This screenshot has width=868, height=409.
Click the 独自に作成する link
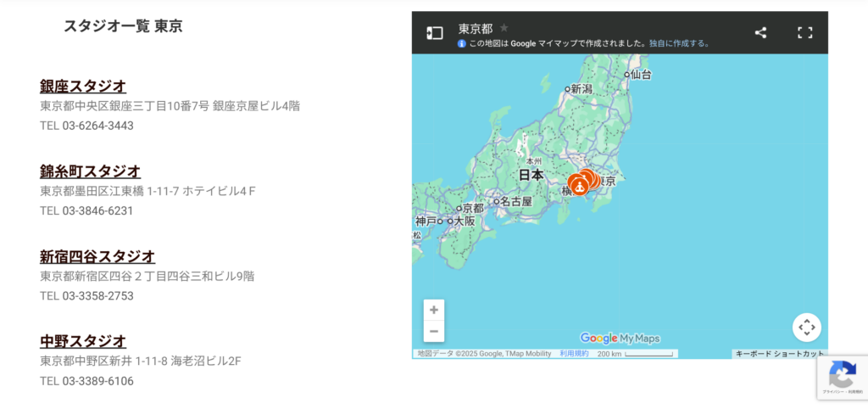coord(679,43)
